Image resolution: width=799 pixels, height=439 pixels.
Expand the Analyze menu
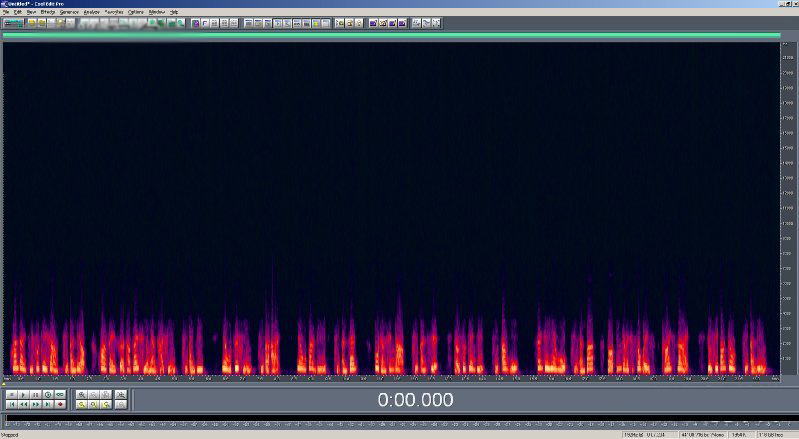tap(92, 12)
